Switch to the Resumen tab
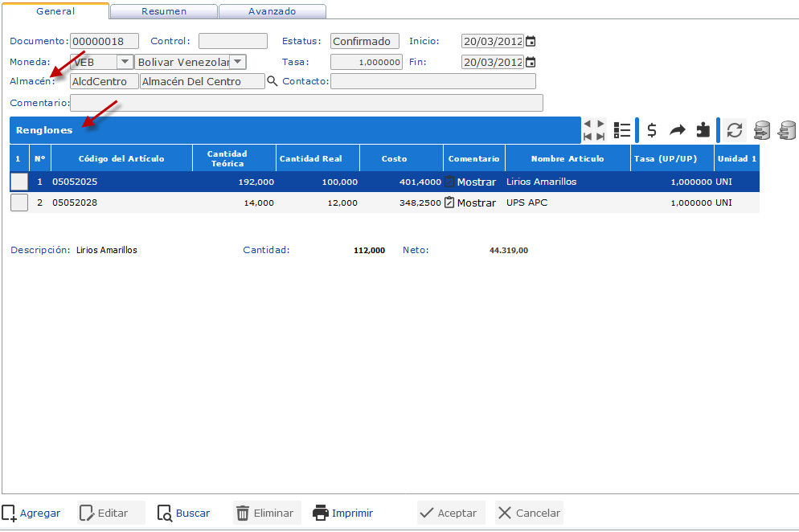This screenshot has width=799, height=532. pos(164,11)
